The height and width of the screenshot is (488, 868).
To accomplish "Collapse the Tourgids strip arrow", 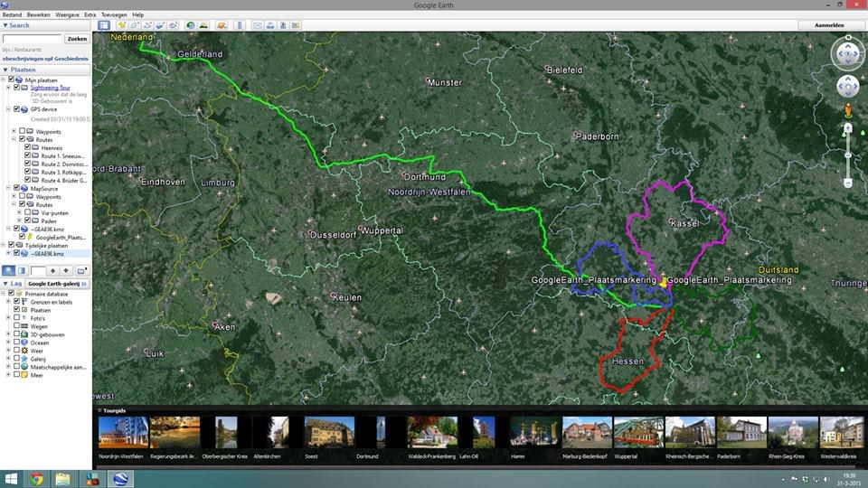I will click(99, 410).
